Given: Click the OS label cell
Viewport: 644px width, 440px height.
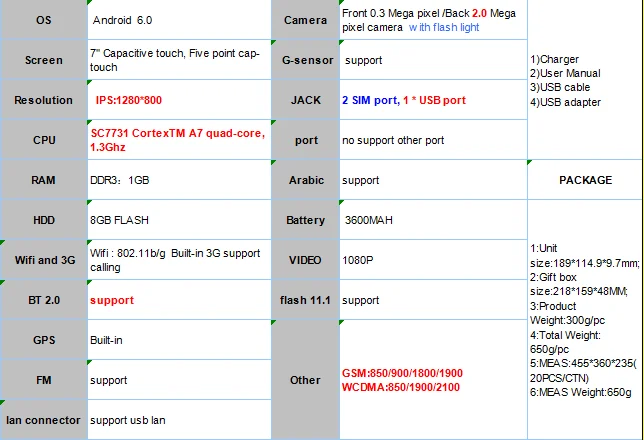Looking at the screenshot, I should [43, 20].
